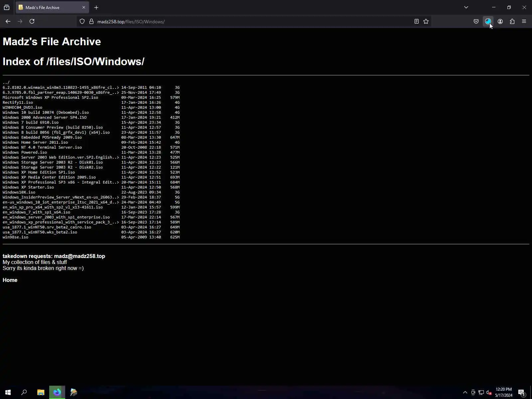Image resolution: width=532 pixels, height=399 pixels.
Task: Open the application hamburger menu
Action: click(x=524, y=21)
